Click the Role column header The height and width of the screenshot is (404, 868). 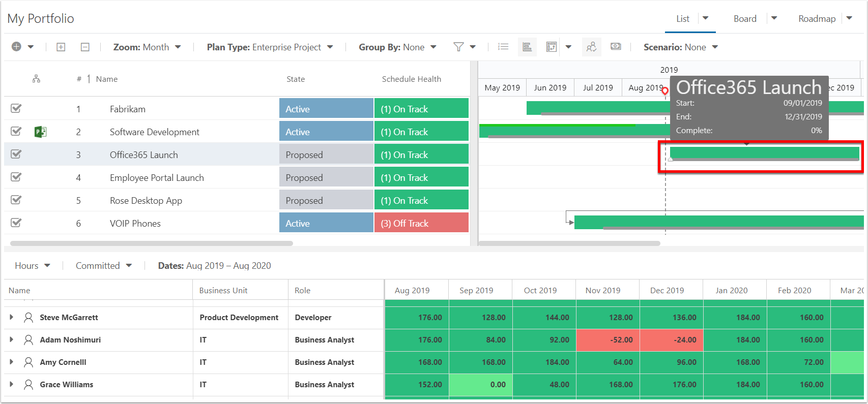302,291
